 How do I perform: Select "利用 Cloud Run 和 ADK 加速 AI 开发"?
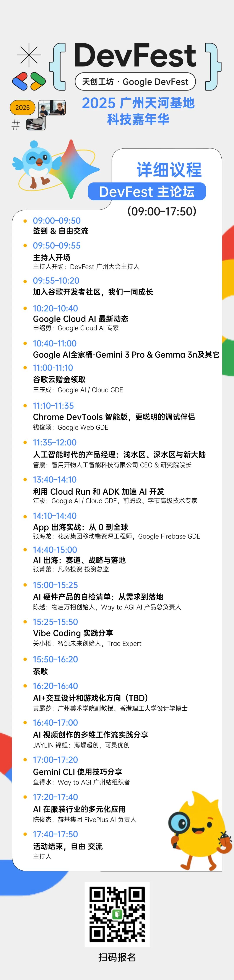(x=99, y=492)
